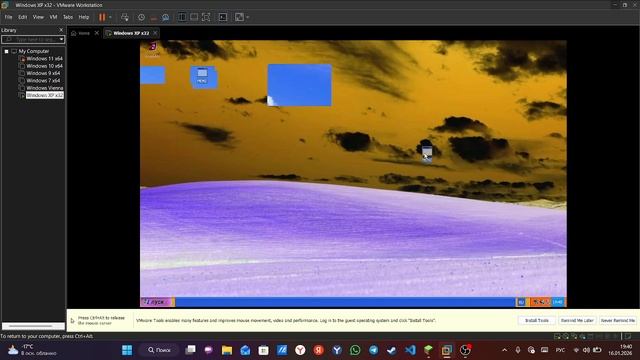Open File Explorer from the host taskbar
640x360 pixels.
(x=227, y=350)
